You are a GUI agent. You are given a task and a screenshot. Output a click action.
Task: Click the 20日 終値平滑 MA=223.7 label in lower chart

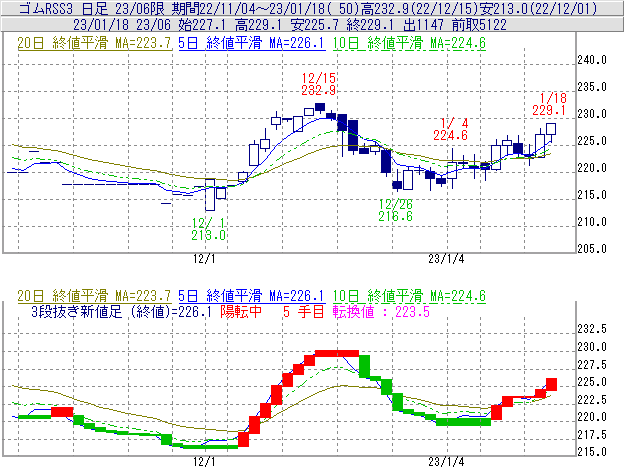point(94,296)
